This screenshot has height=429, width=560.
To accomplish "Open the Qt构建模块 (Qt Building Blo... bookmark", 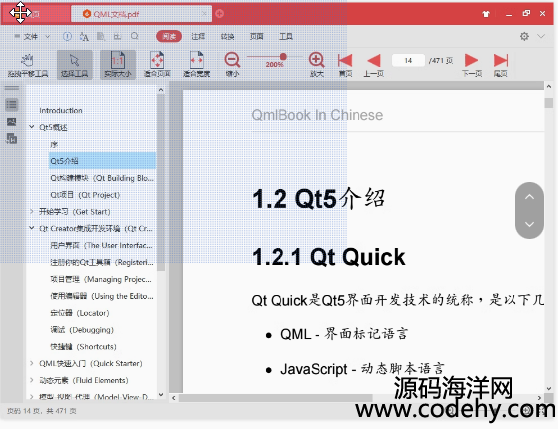I will pos(102,178).
